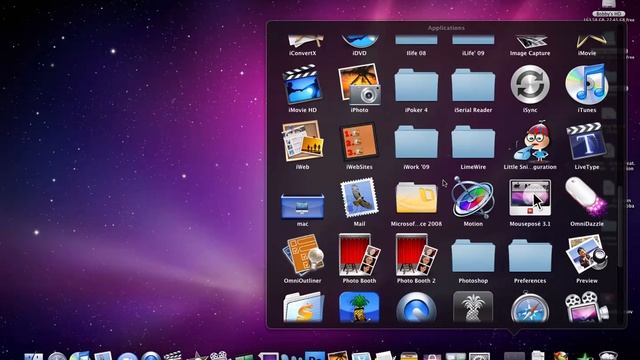Launch OmniDazzle
This screenshot has height=360, width=640.
pos(587,198)
